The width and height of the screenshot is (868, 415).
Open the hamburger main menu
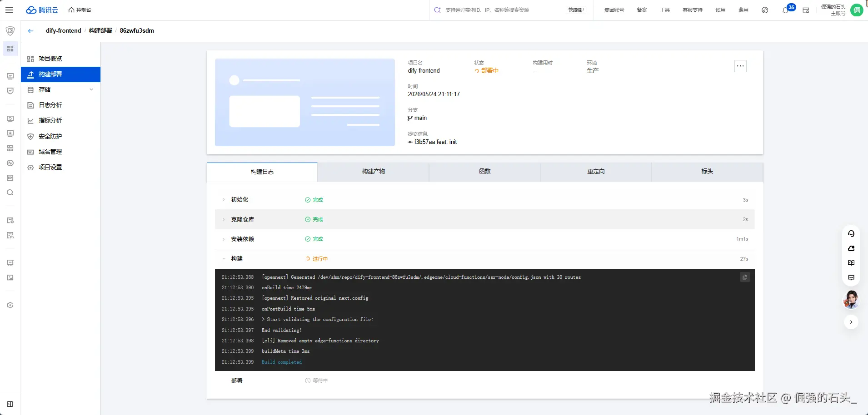9,10
